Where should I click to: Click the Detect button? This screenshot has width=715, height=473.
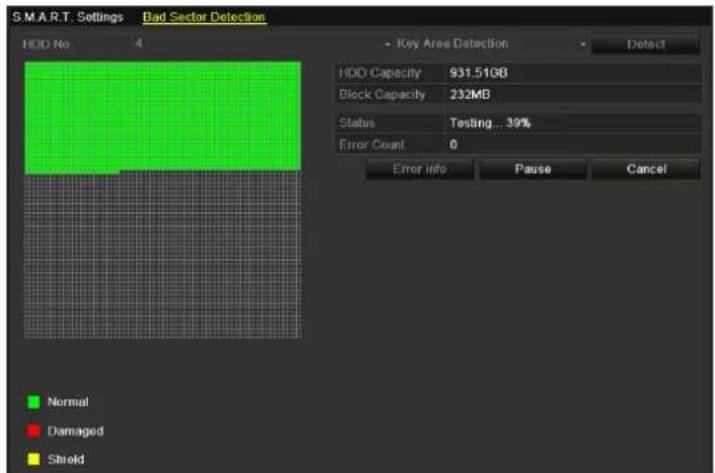645,45
